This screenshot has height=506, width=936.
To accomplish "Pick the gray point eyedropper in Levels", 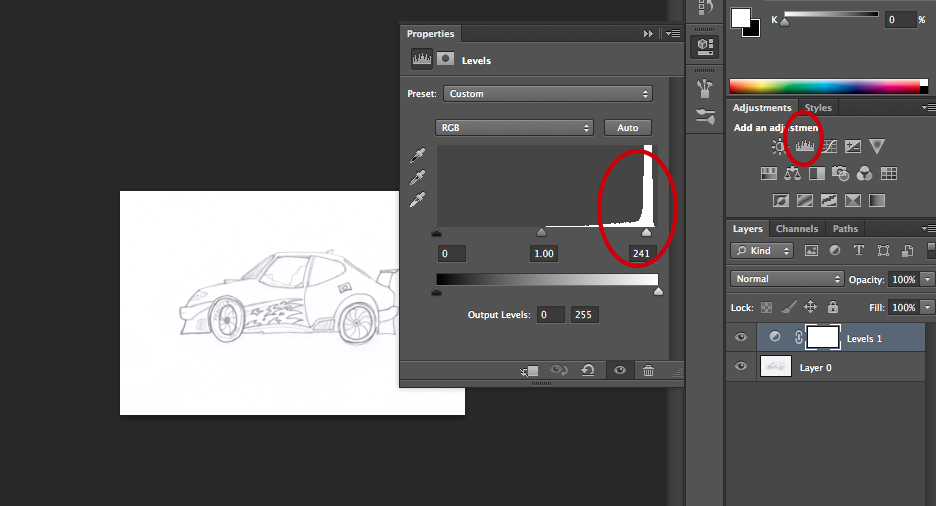I will (x=417, y=177).
